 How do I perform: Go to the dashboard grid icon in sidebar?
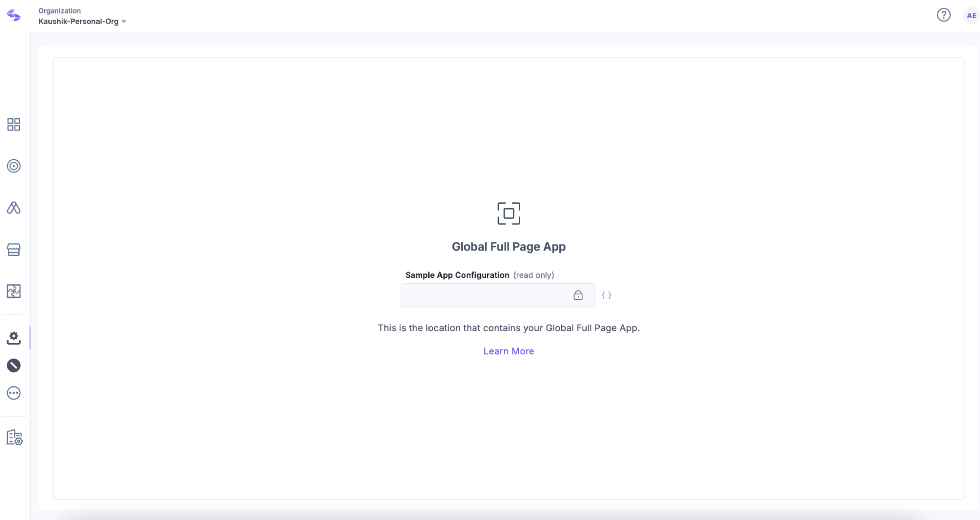point(14,125)
